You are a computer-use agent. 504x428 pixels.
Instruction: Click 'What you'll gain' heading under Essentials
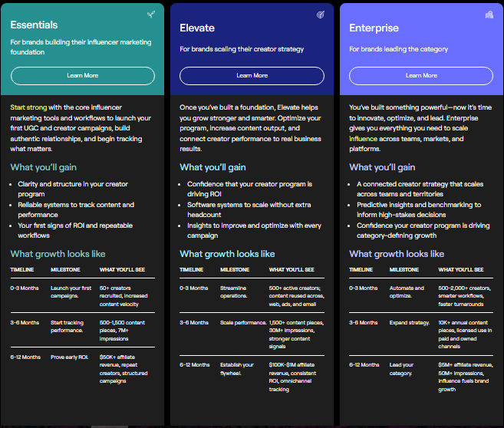tap(44, 167)
